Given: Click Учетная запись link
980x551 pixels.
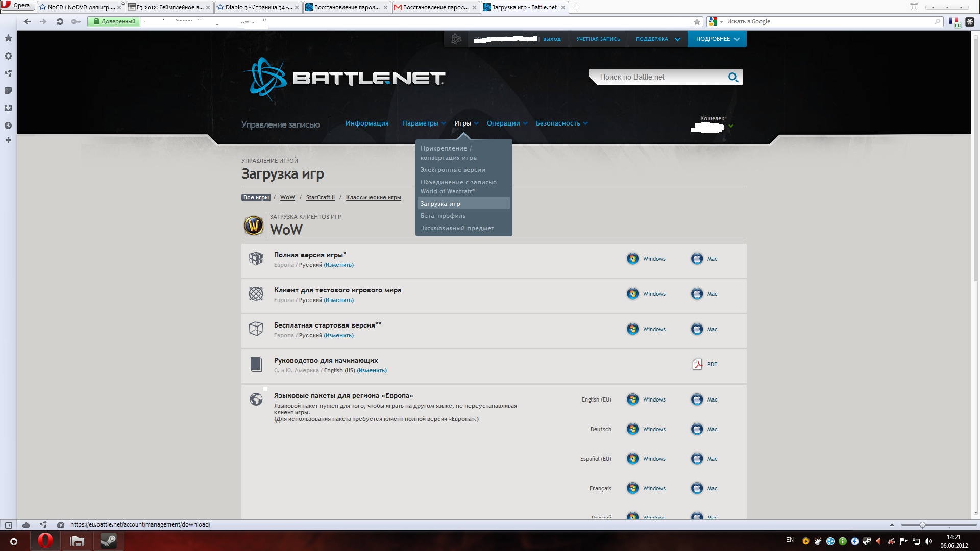Looking at the screenshot, I should point(598,39).
